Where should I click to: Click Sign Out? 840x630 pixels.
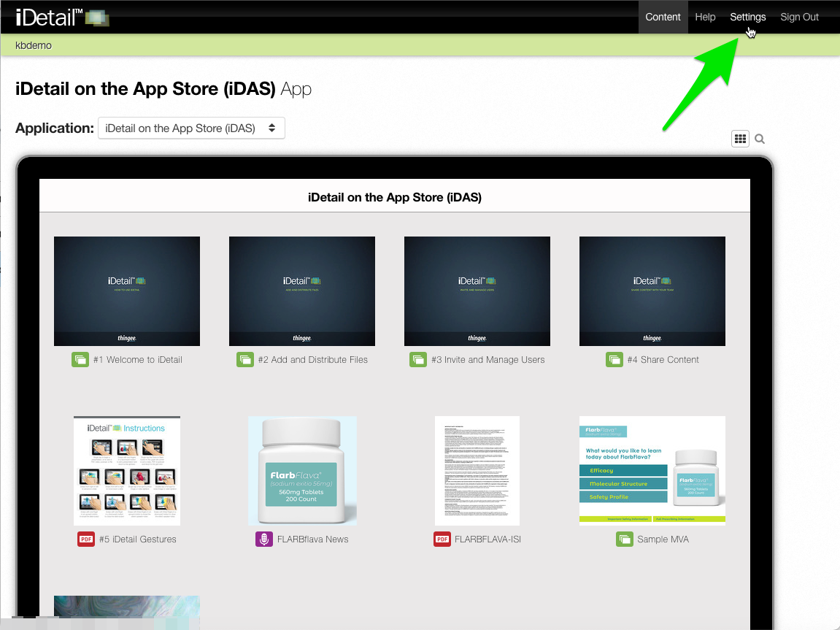pyautogui.click(x=799, y=17)
